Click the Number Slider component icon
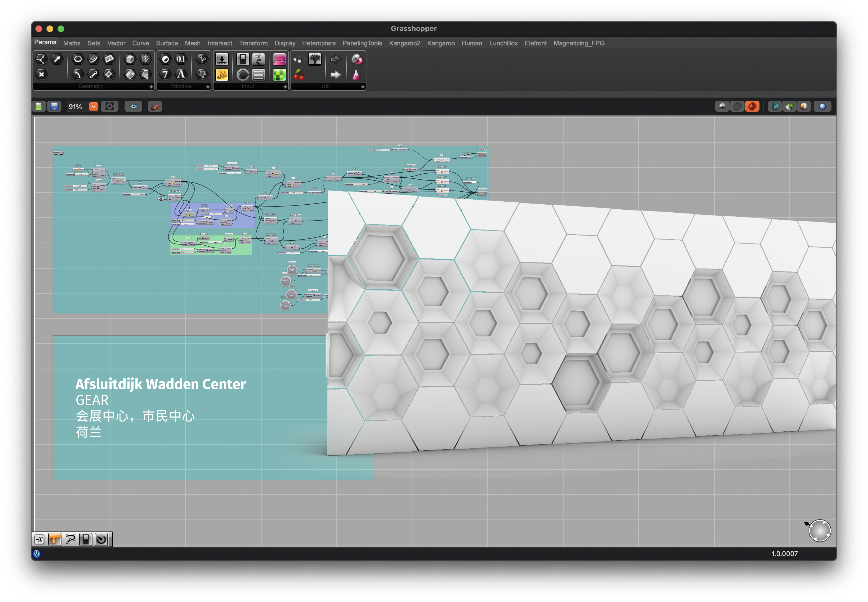This screenshot has height=602, width=868. pyautogui.click(x=222, y=59)
